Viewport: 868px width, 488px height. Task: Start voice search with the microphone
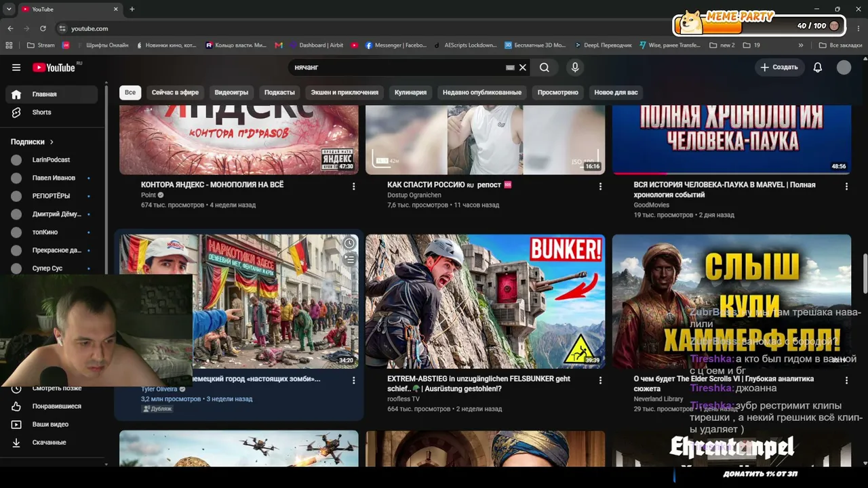575,67
